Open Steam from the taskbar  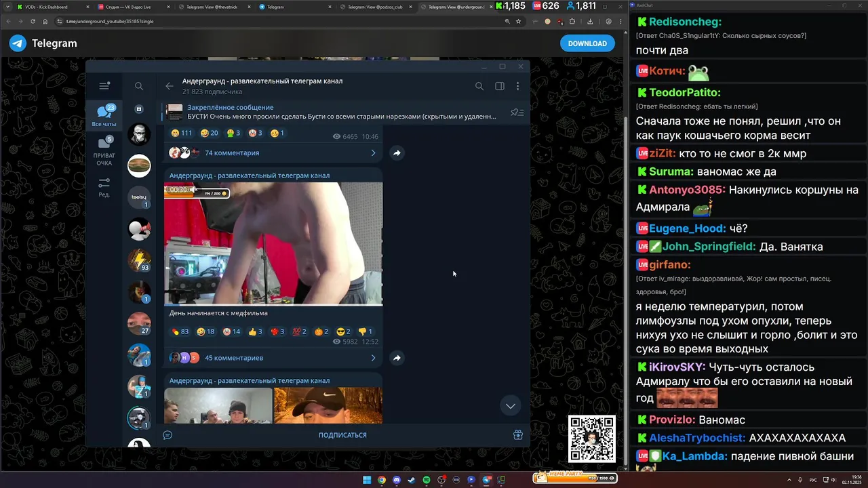click(412, 480)
